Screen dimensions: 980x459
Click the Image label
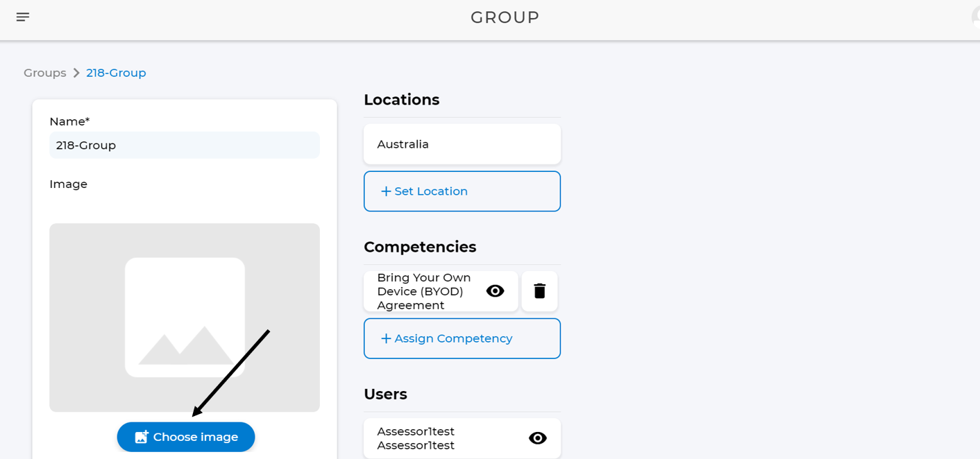point(69,184)
